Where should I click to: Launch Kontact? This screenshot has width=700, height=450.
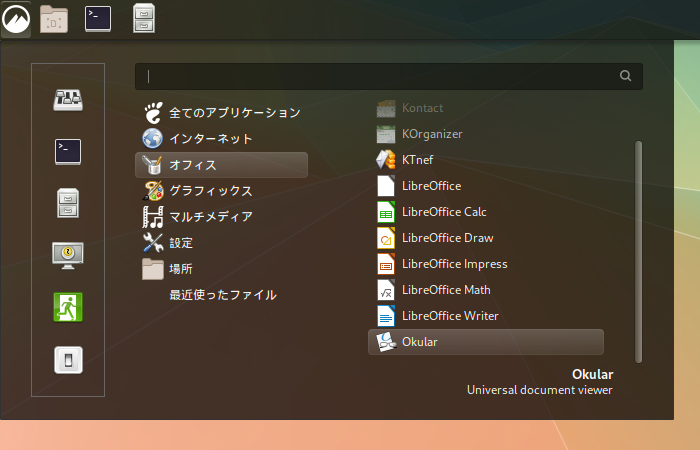coord(486,108)
